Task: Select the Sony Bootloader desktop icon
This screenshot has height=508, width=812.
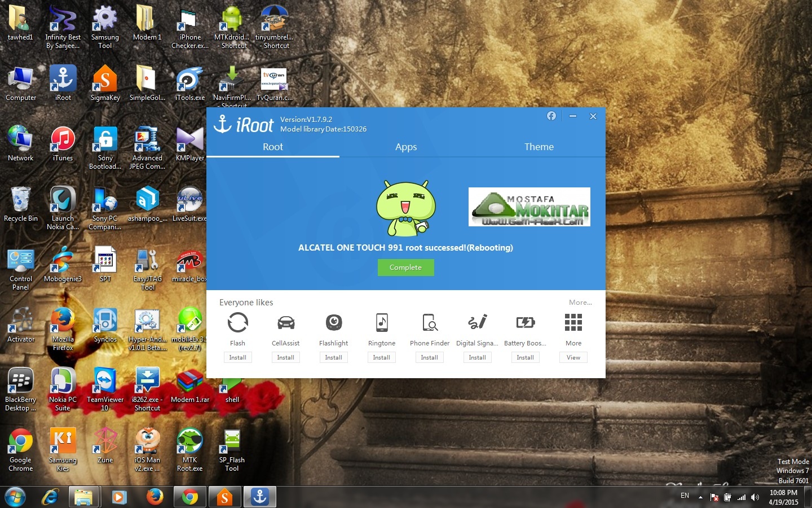Action: point(105,148)
